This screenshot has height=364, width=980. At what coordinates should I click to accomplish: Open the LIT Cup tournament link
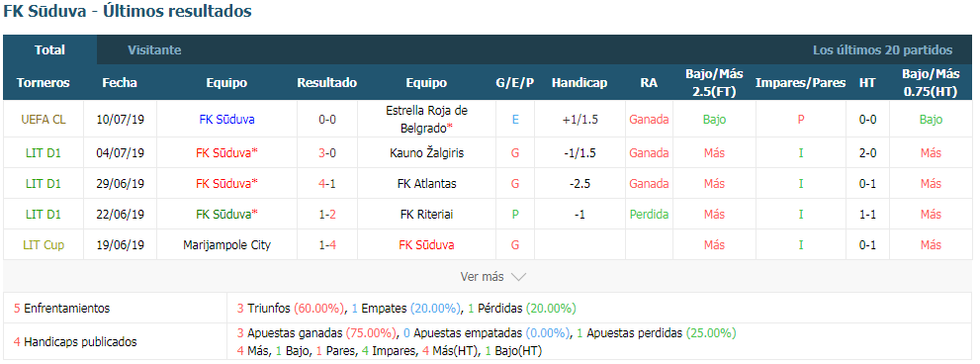(44, 245)
